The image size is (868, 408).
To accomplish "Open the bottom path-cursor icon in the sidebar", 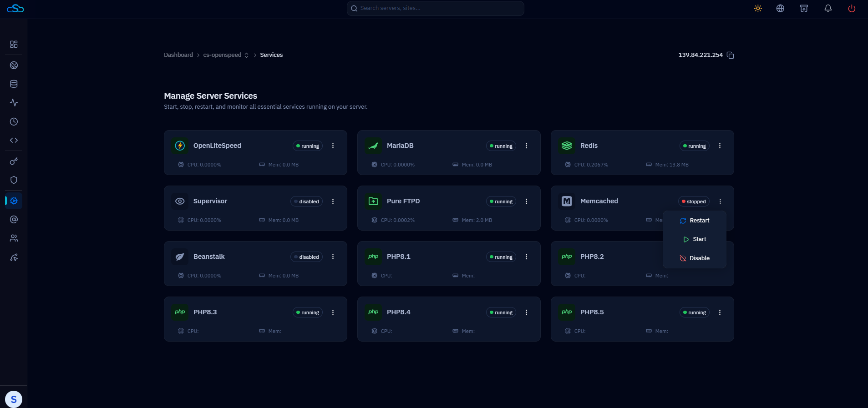I will click(14, 257).
